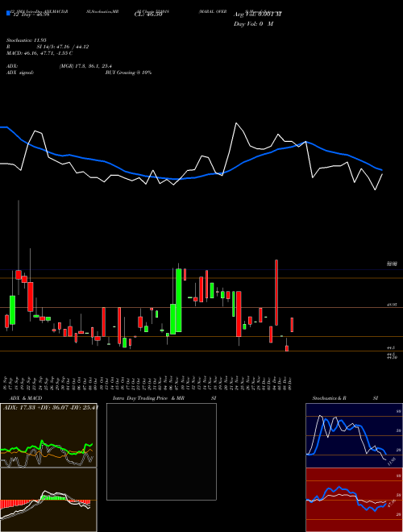Select the 'ADX & MACD' panel title
The width and height of the screenshot is (403, 532).
click(26, 398)
